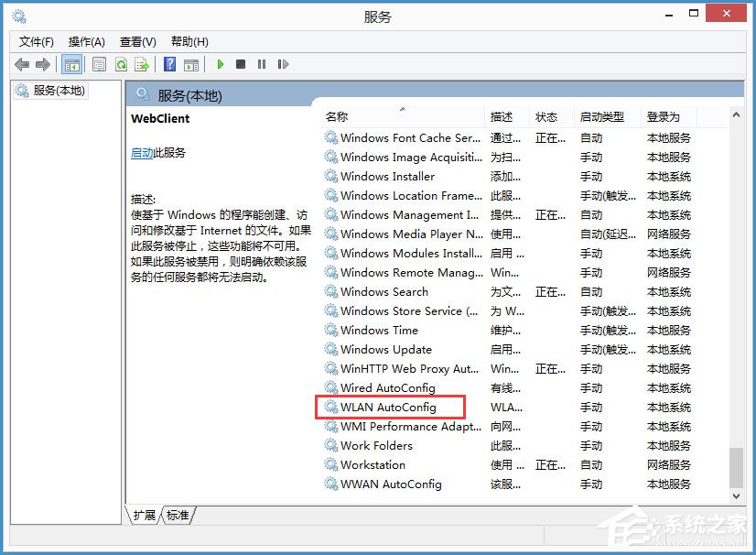The height and width of the screenshot is (555, 756).
Task: Open the properties dialog icon
Action: click(x=99, y=64)
